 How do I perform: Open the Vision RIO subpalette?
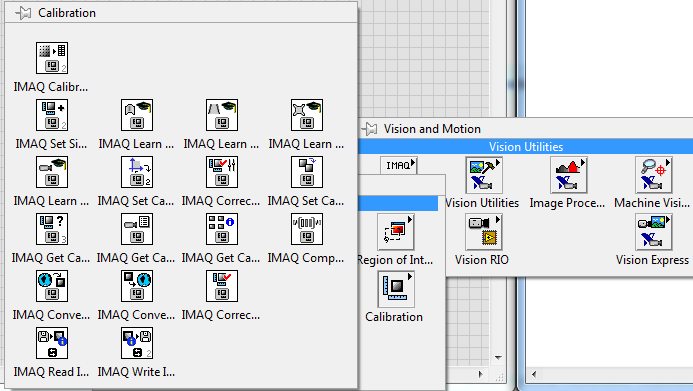[484, 232]
